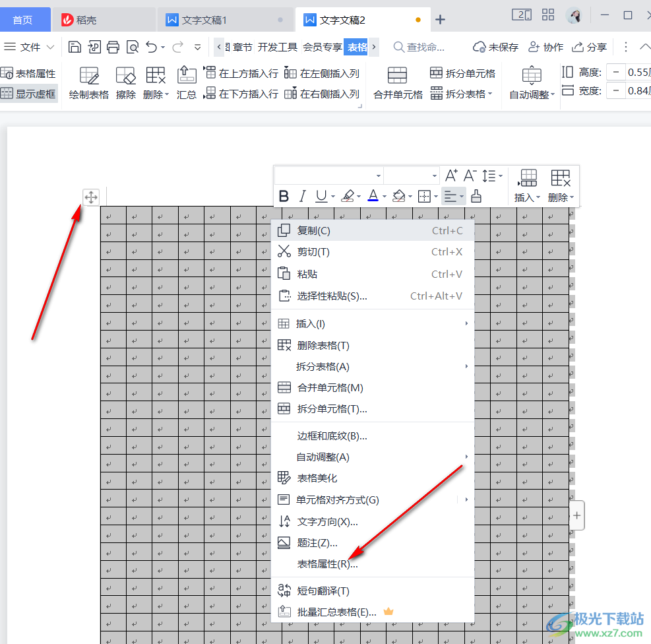Open font size dropdown in mini toolbar
651x644 pixels.
(x=434, y=176)
